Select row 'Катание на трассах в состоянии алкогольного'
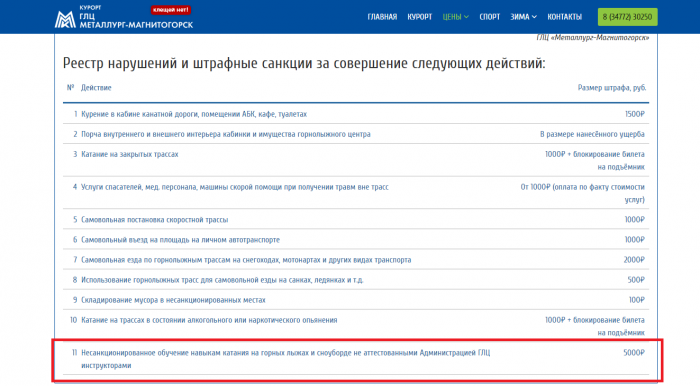 point(356,326)
